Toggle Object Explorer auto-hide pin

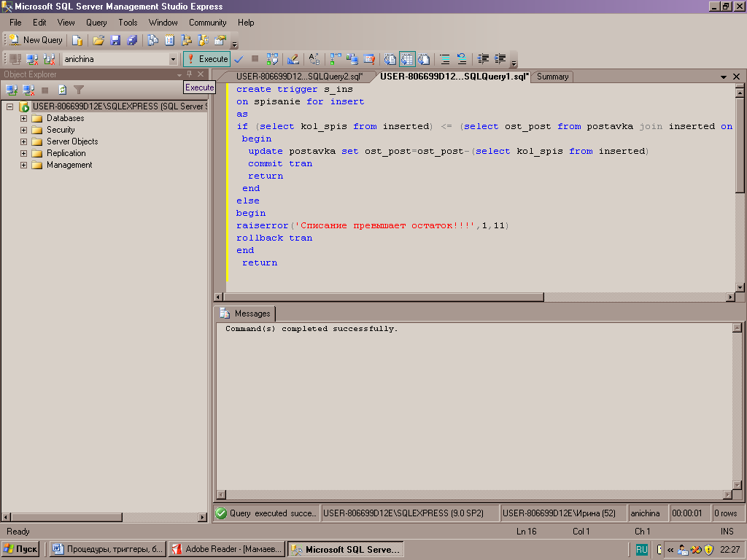coord(190,74)
